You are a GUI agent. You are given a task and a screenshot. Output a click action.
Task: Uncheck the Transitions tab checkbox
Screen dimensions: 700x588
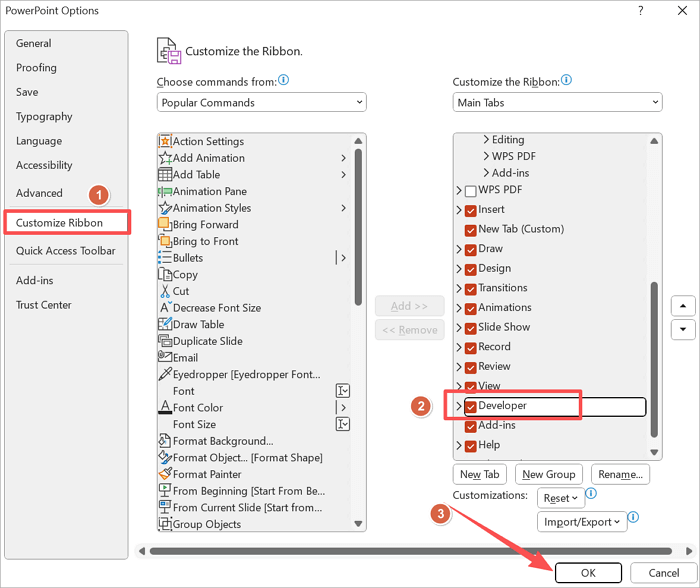(x=471, y=289)
